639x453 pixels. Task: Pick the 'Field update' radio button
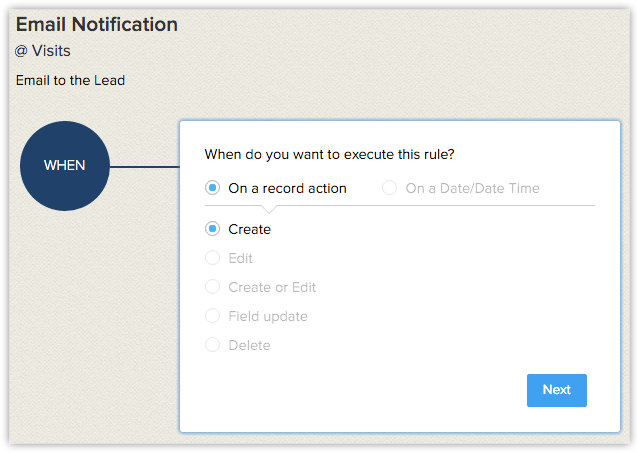(212, 316)
